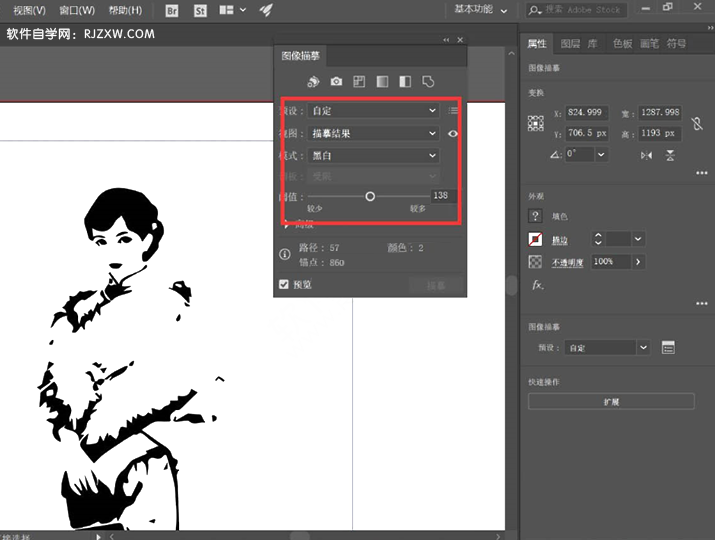Select the Outline preset icon

click(x=428, y=82)
